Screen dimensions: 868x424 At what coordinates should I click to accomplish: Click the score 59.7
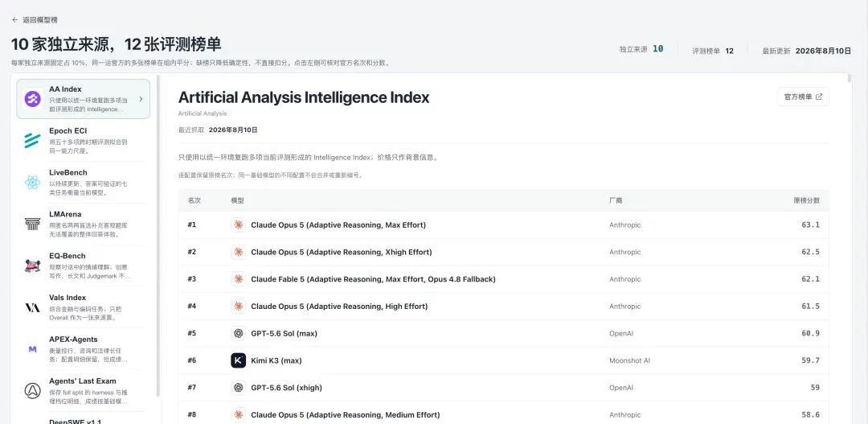810,360
